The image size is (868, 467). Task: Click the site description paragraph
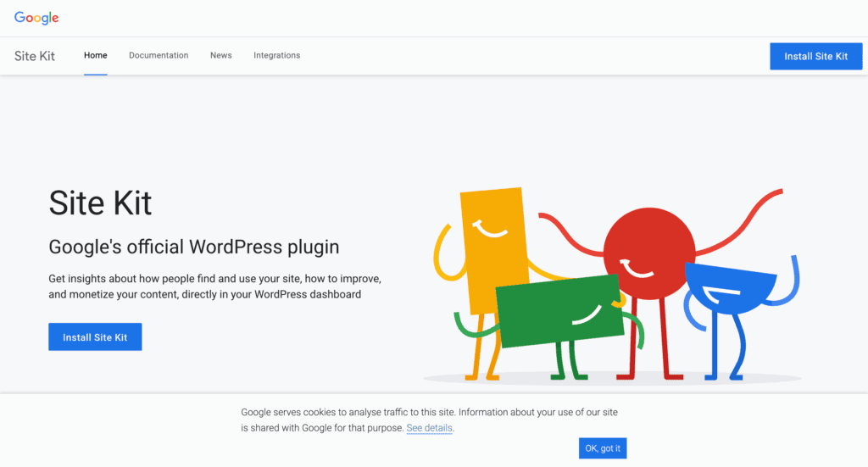(214, 286)
